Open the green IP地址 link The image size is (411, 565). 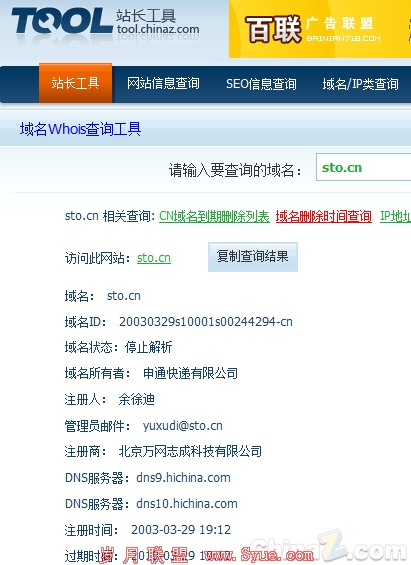[x=396, y=216]
